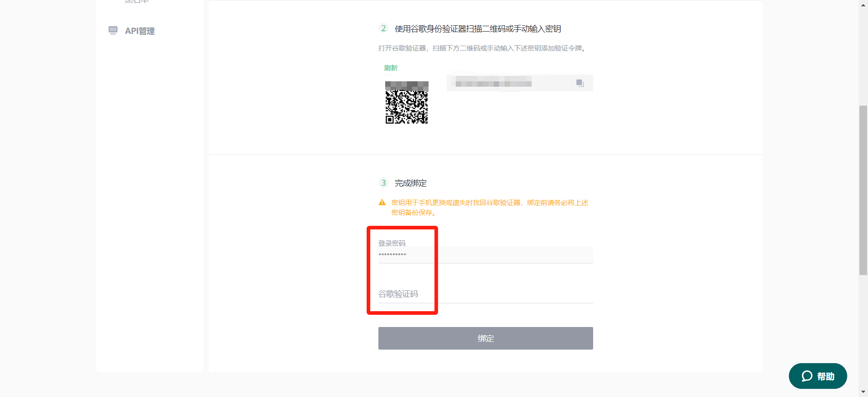The image size is (868, 397).
Task: Click the copy icon next to secret key
Action: (x=580, y=83)
